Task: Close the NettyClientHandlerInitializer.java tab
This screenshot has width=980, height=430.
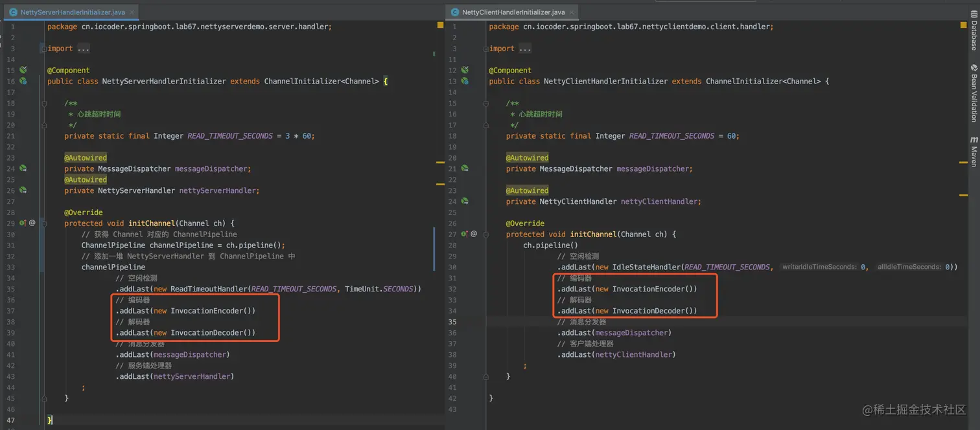Action: pyautogui.click(x=572, y=12)
